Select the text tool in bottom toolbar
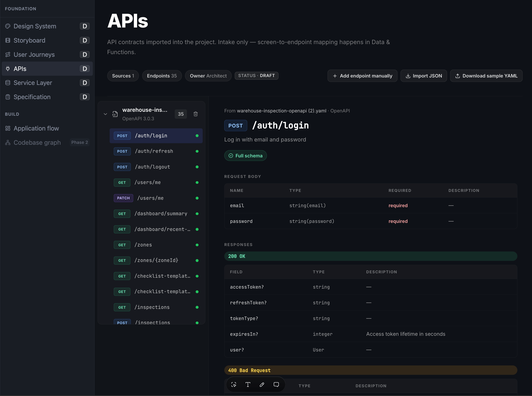This screenshot has width=532, height=396. 248,384
